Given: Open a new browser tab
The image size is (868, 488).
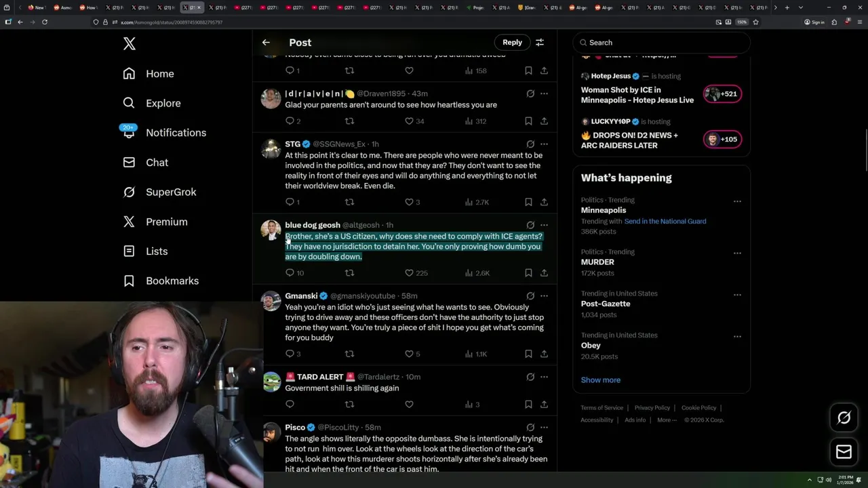Looking at the screenshot, I should click(x=787, y=7).
